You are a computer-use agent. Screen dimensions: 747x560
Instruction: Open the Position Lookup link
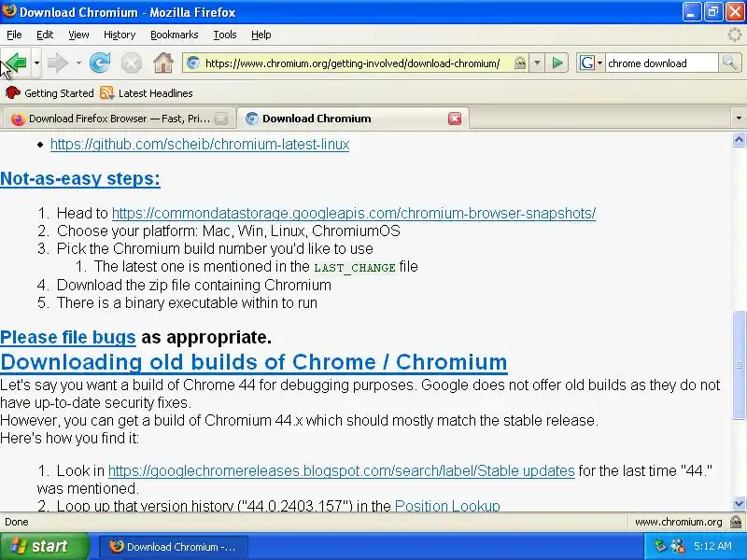click(x=447, y=506)
